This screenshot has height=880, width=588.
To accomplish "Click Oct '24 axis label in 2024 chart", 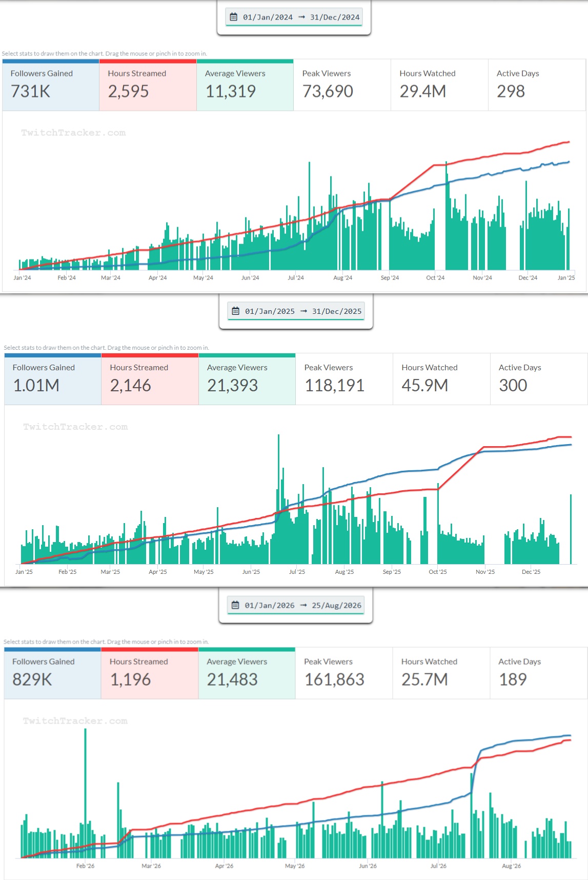I will [x=435, y=278].
